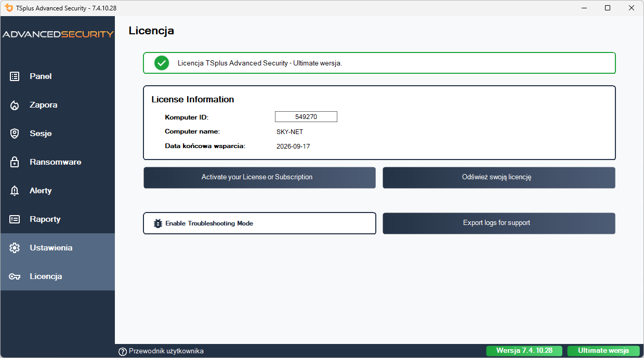644x358 pixels.
Task: Click the help question mark icon
Action: pyautogui.click(x=123, y=351)
